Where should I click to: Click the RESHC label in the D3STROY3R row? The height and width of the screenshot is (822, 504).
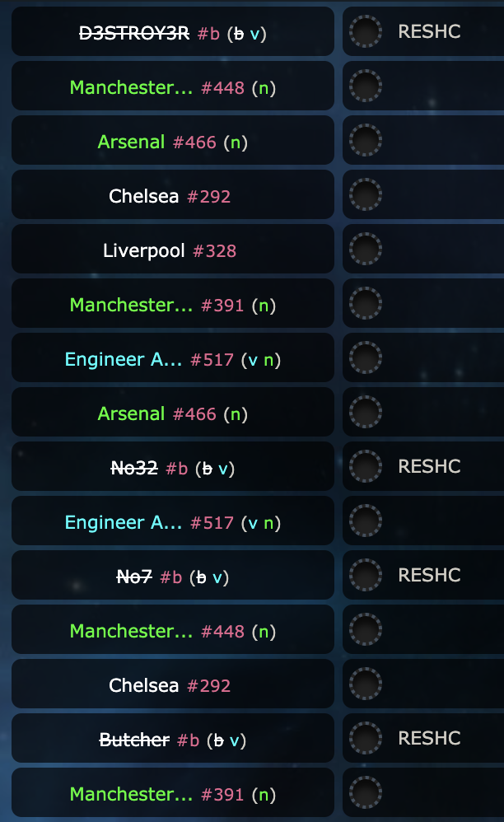429,32
